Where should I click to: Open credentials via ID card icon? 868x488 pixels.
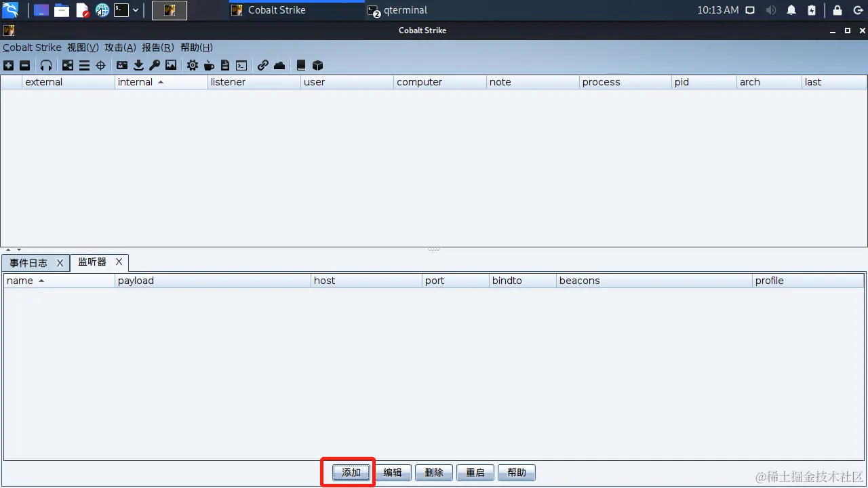point(122,66)
